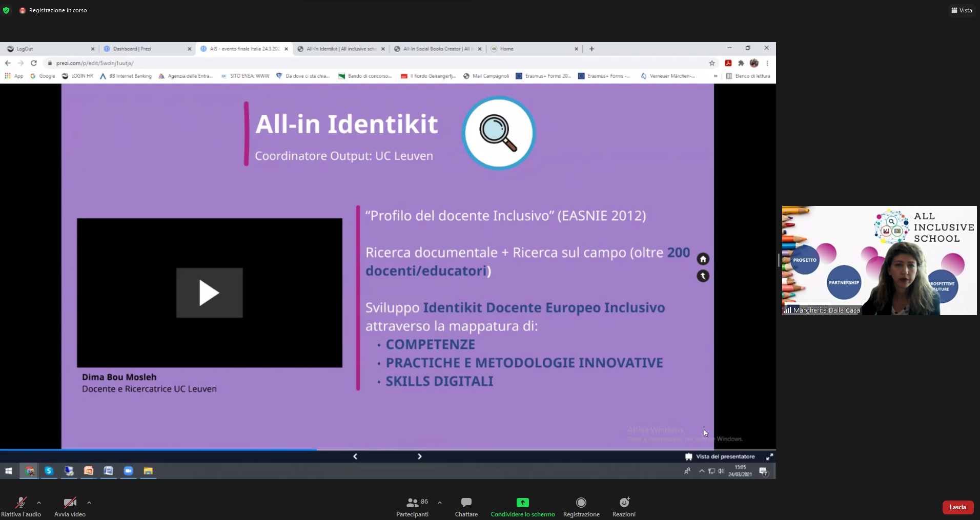Click the prezi.com address bar
This screenshot has width=980, height=520.
377,63
